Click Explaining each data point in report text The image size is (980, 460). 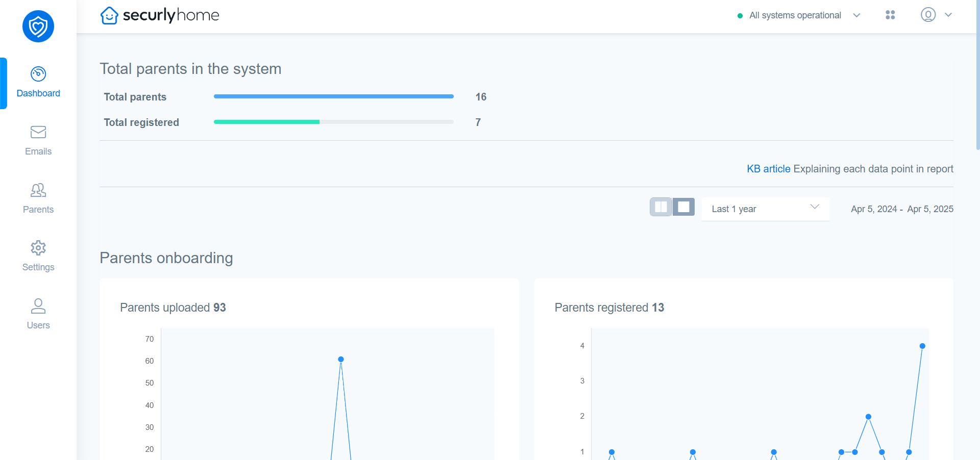pos(873,169)
